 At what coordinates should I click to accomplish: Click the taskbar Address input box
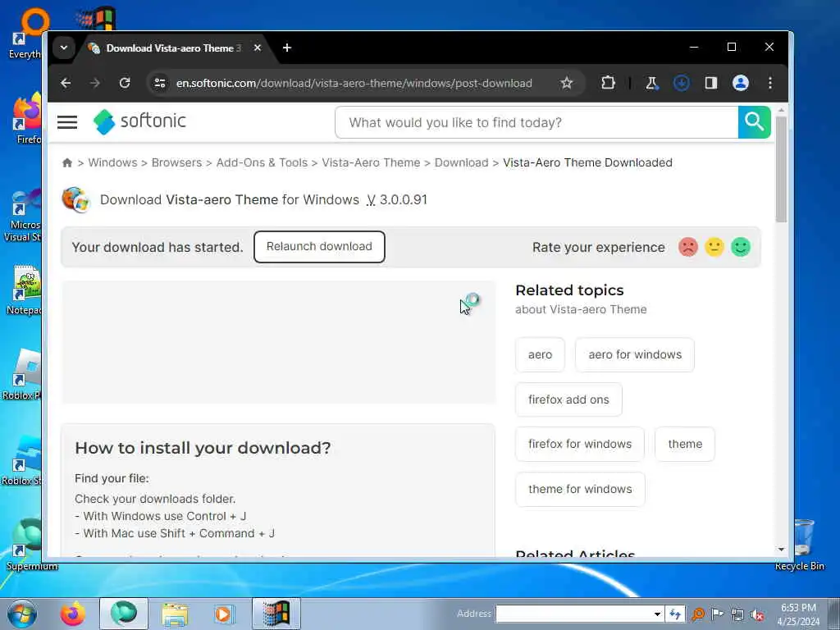(573, 614)
